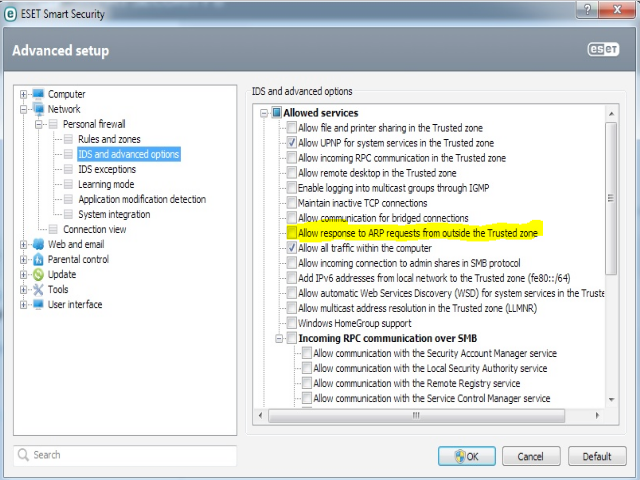Expand the Web and email node
The height and width of the screenshot is (480, 640).
(x=23, y=244)
